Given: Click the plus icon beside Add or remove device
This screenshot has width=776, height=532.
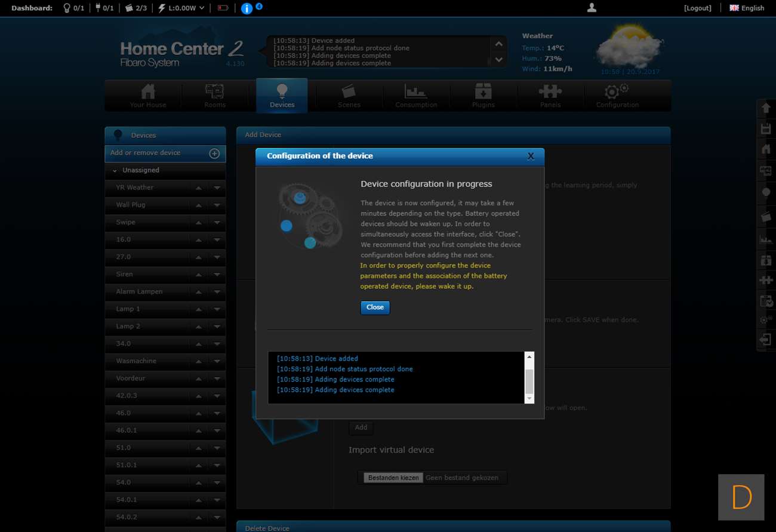Looking at the screenshot, I should point(214,153).
